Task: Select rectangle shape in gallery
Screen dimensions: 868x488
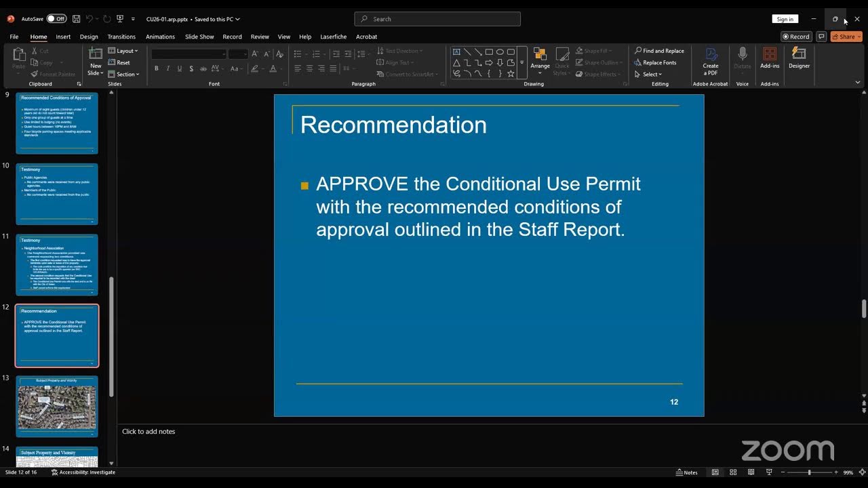Action: pos(489,52)
